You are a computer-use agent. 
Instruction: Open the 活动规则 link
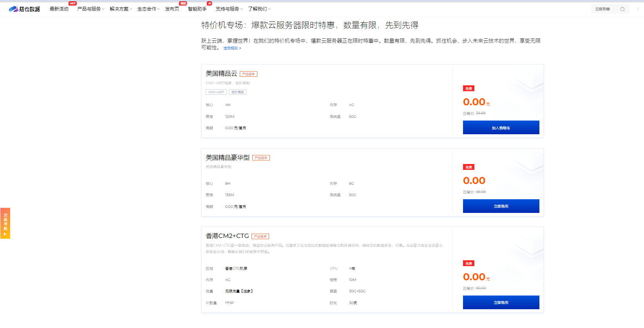[x=232, y=48]
